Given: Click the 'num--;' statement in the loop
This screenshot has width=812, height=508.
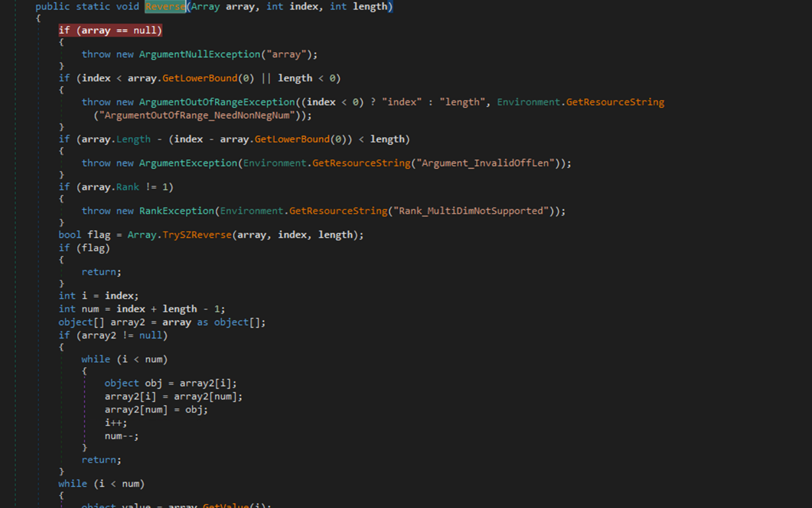Looking at the screenshot, I should [x=121, y=436].
